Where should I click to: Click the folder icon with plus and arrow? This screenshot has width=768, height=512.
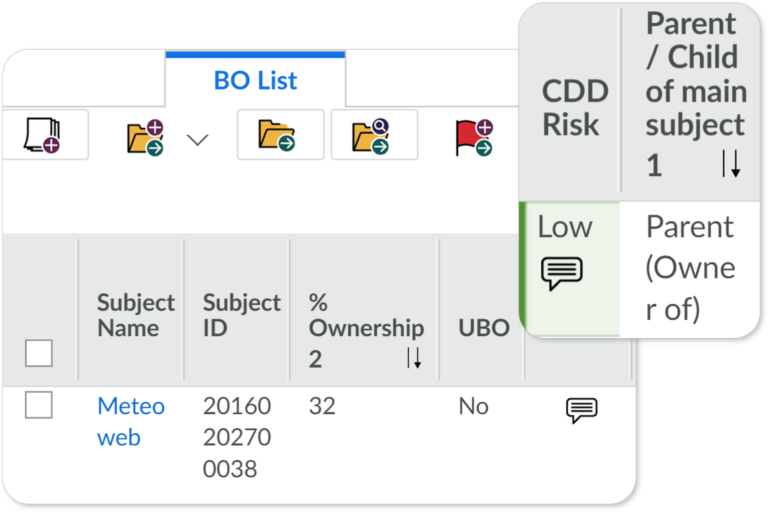click(x=146, y=136)
